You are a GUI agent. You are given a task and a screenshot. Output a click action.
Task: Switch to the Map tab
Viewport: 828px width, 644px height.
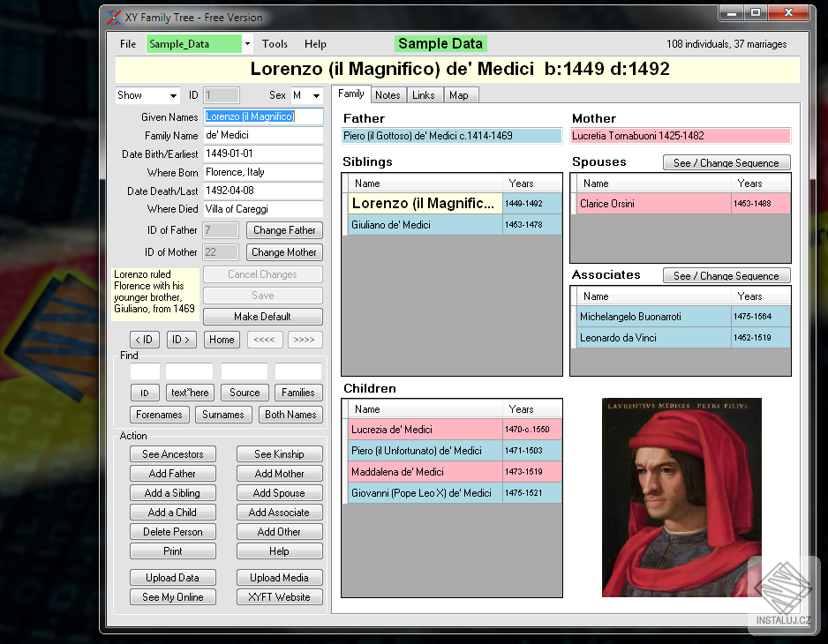pyautogui.click(x=459, y=95)
